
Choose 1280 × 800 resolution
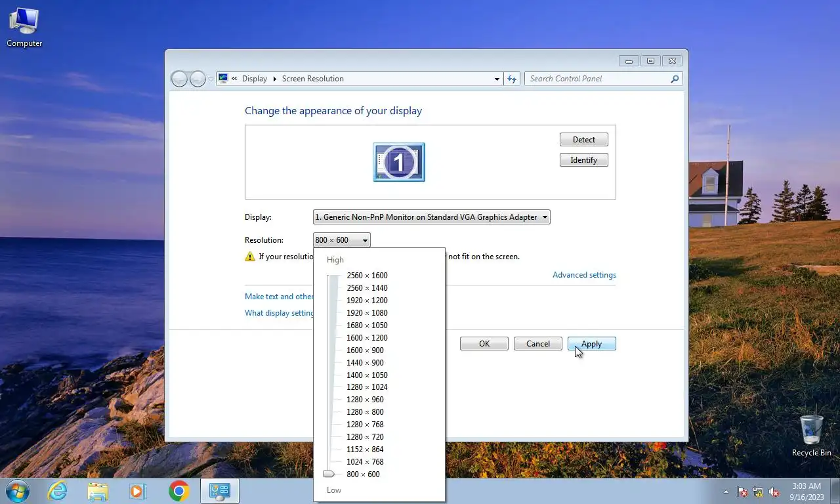point(365,412)
